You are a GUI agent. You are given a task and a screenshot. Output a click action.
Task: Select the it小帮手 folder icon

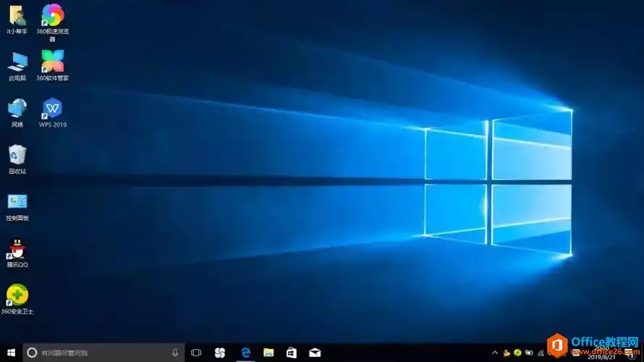[x=17, y=16]
